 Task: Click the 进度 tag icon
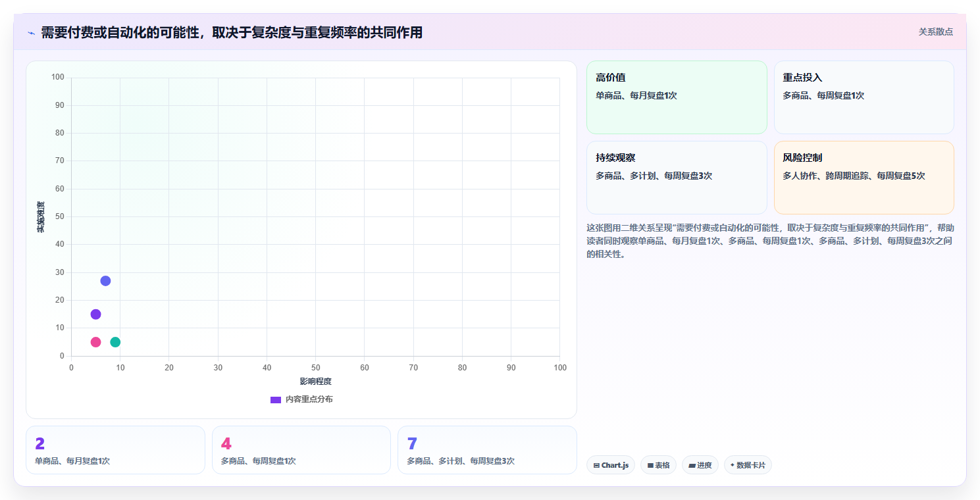tap(692, 465)
